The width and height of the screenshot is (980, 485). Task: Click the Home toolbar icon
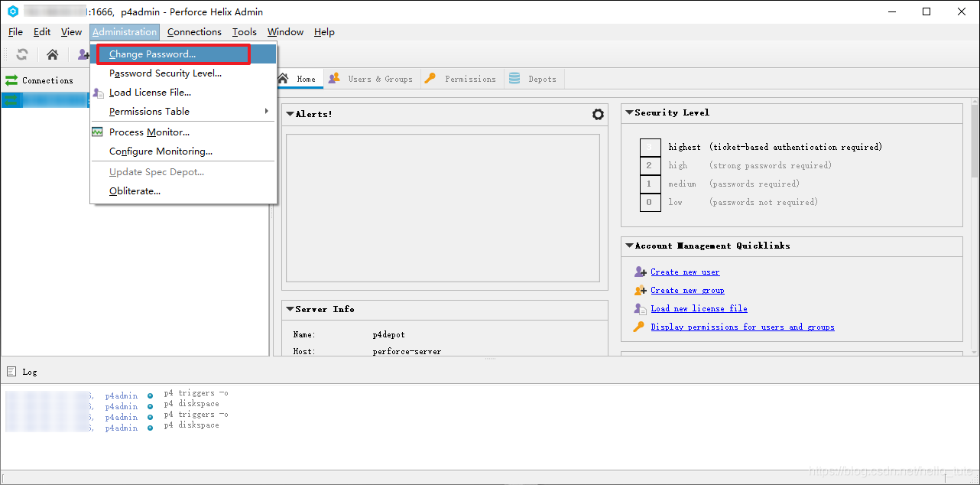point(52,54)
